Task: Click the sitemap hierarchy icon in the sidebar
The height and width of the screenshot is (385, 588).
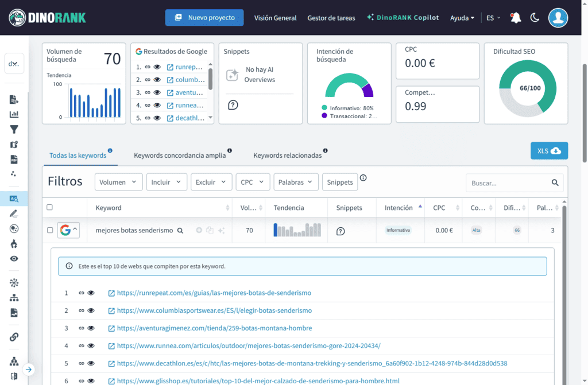Action: click(15, 298)
